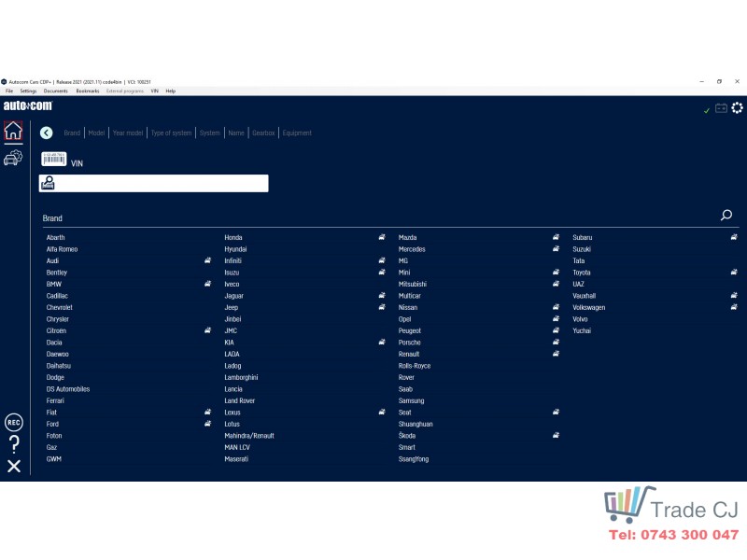
Task: Select the Model breadcrumb step
Action: tap(96, 133)
